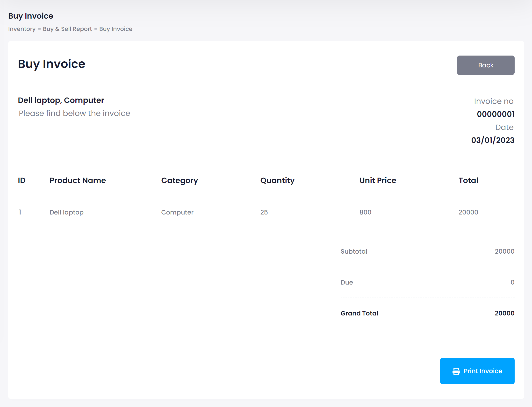Click the Product Name column header

pyautogui.click(x=78, y=180)
